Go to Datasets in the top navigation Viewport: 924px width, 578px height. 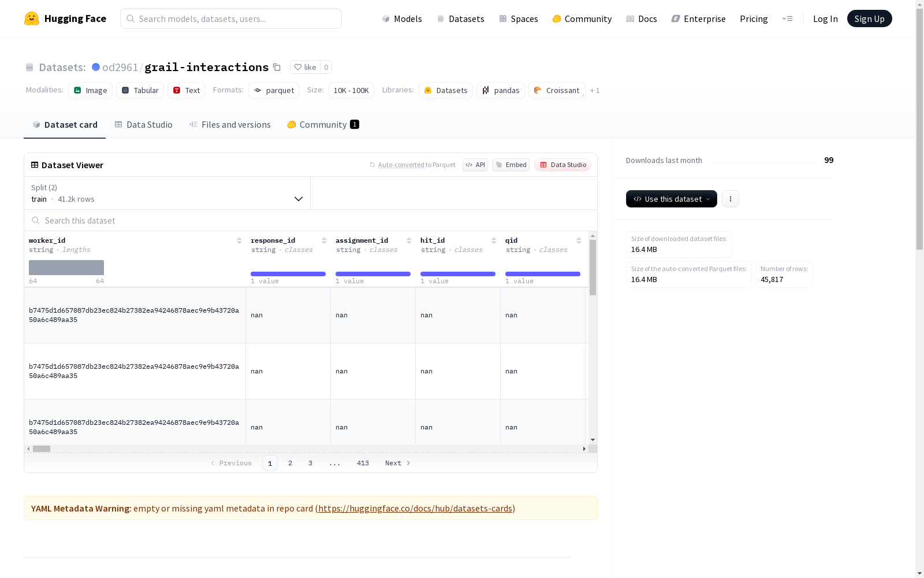(460, 18)
